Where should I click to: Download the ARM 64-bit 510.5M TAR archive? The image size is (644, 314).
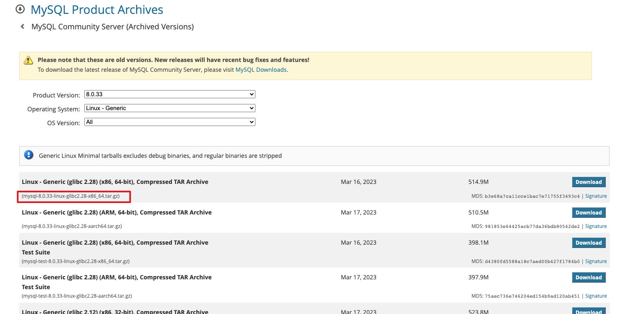589,212
